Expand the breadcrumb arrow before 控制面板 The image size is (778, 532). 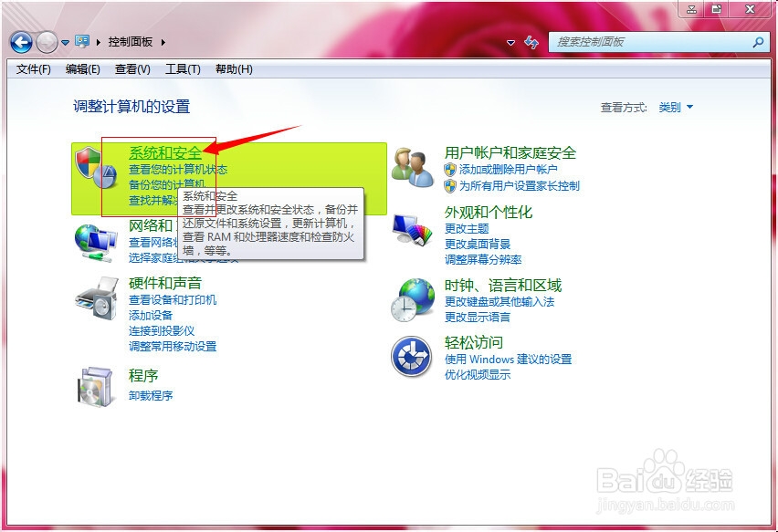(99, 43)
